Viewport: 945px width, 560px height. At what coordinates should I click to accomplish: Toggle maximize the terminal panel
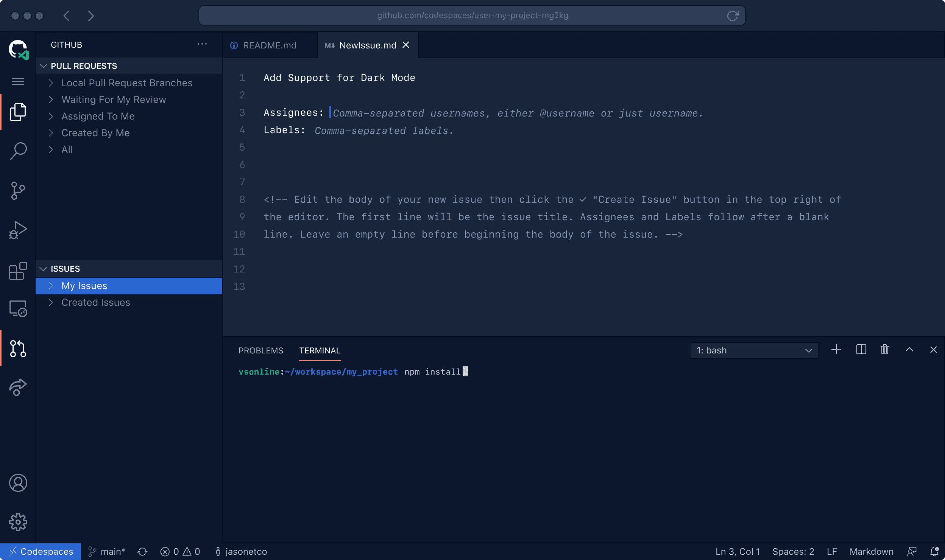[x=909, y=350]
